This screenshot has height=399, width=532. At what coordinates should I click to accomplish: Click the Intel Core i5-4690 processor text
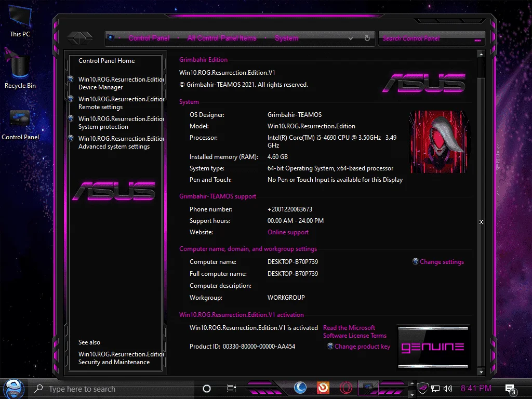click(x=332, y=141)
